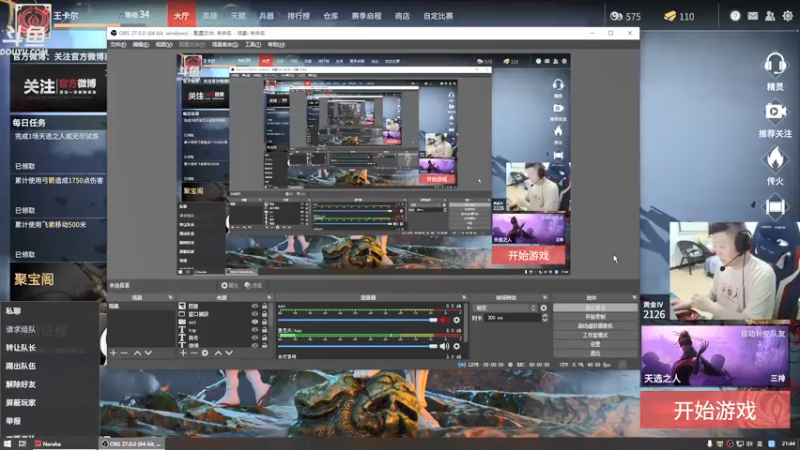This screenshot has width=800, height=450.
Task: Open the 自定比赛 game tab
Action: coord(438,16)
